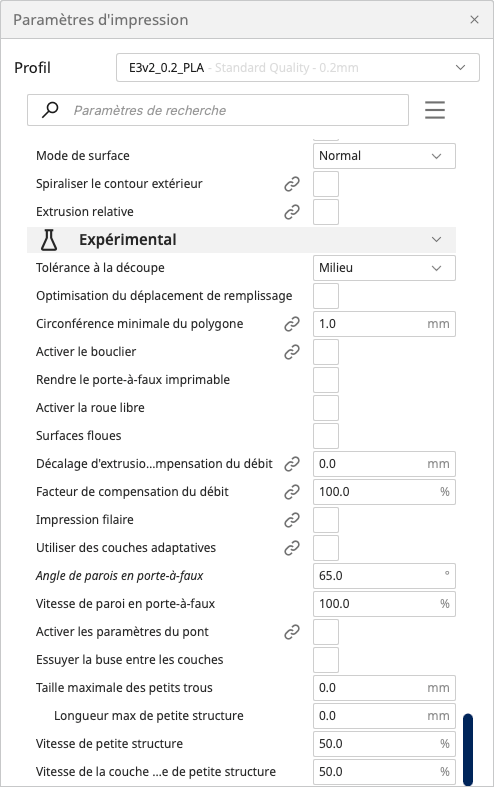
Task: Check Essuyer la buse entre les couches
Action: pyautogui.click(x=326, y=660)
